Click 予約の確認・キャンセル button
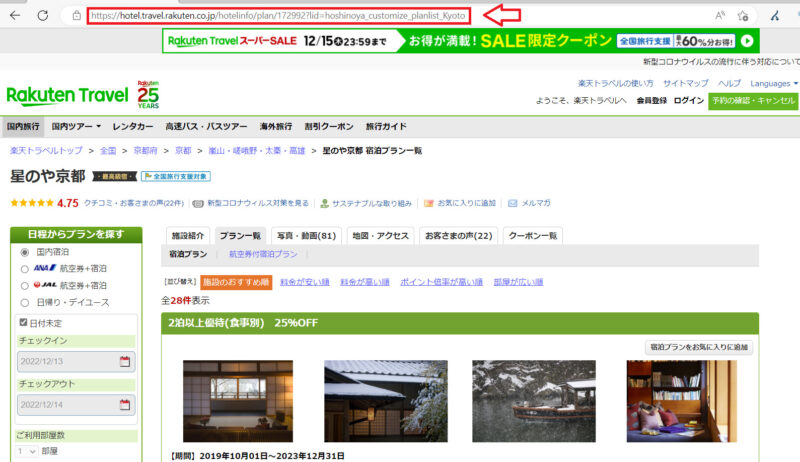800x462 pixels. click(752, 101)
